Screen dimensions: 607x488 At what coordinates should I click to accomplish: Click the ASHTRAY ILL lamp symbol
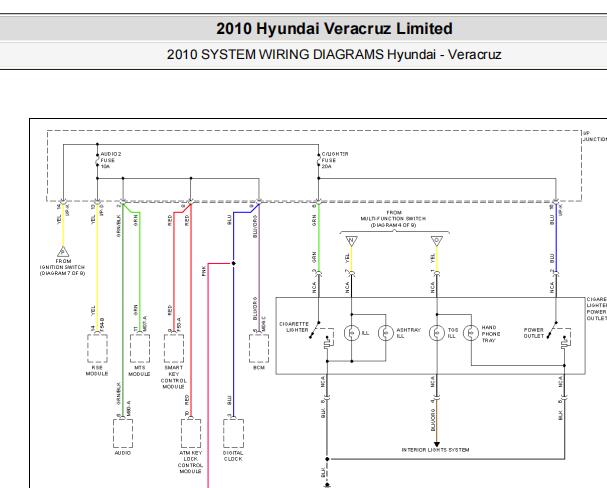[x=386, y=333]
